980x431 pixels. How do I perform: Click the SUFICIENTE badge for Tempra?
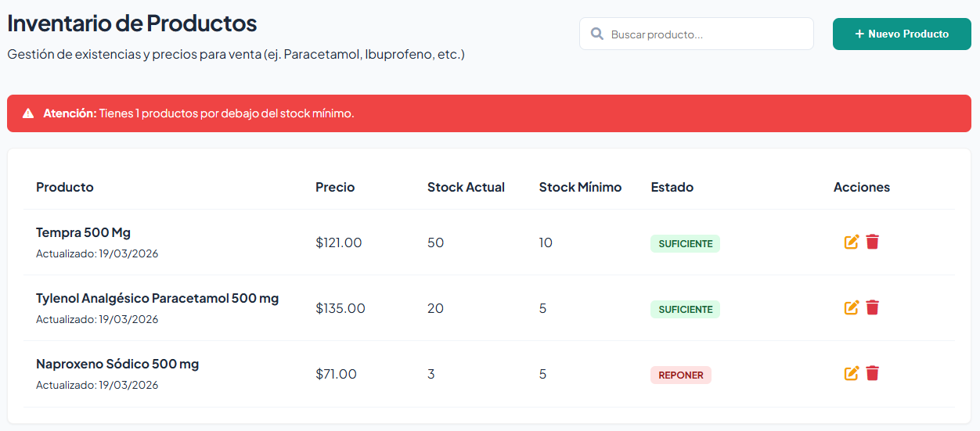(686, 244)
